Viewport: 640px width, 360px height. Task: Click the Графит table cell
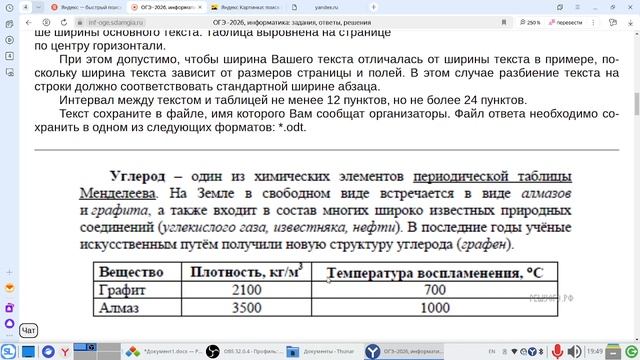(137, 290)
